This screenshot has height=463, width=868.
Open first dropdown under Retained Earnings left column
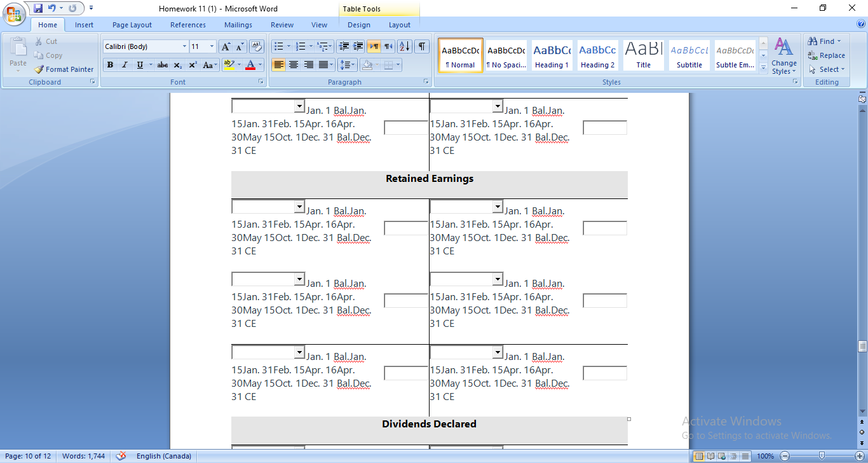(299, 207)
